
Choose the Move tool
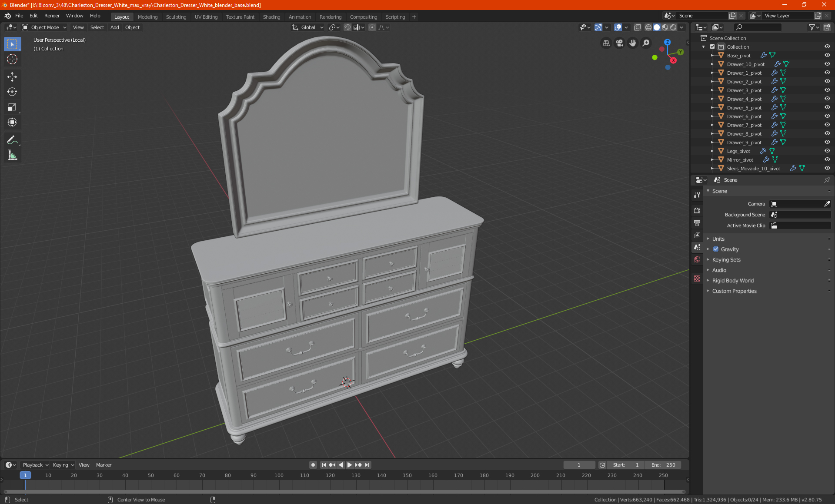12,77
